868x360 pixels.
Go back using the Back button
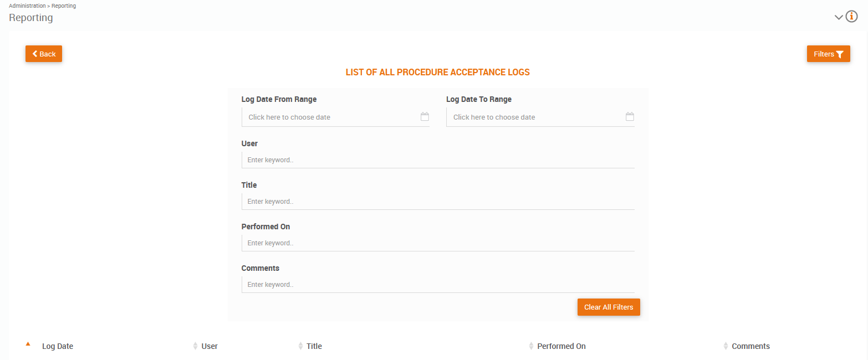tap(44, 54)
